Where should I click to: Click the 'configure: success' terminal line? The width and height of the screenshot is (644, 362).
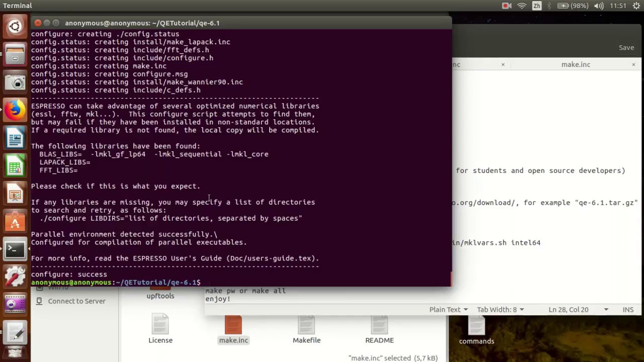click(x=69, y=275)
